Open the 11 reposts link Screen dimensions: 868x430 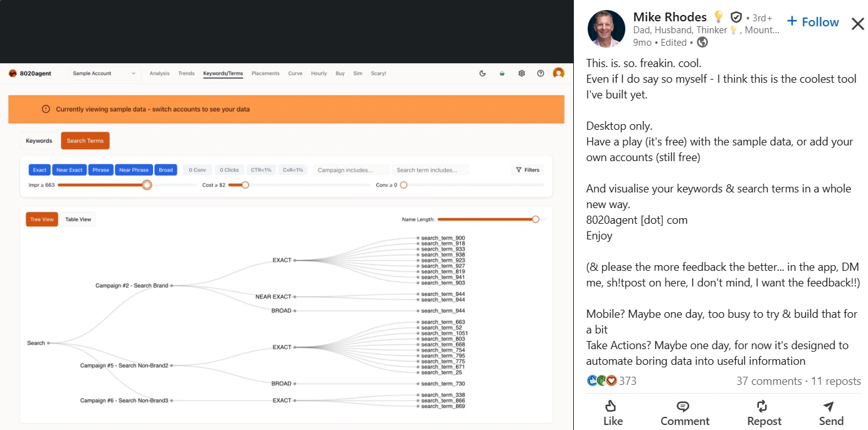[836, 380]
